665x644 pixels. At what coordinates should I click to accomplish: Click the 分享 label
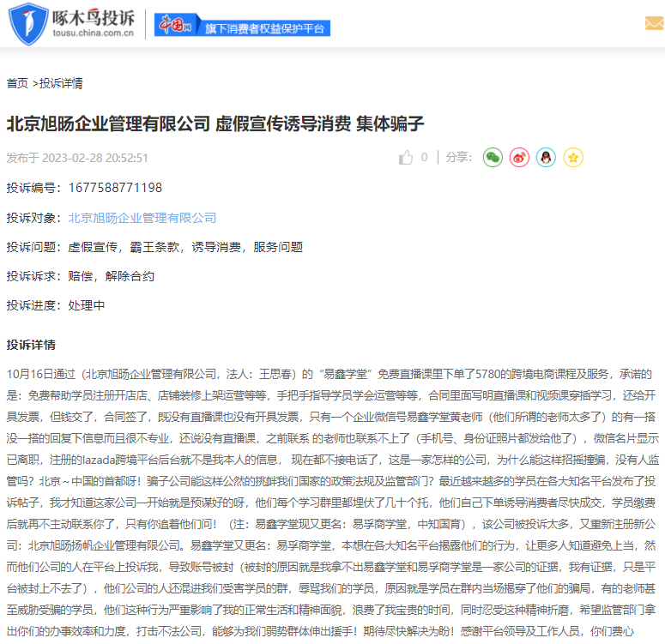pyautogui.click(x=458, y=157)
